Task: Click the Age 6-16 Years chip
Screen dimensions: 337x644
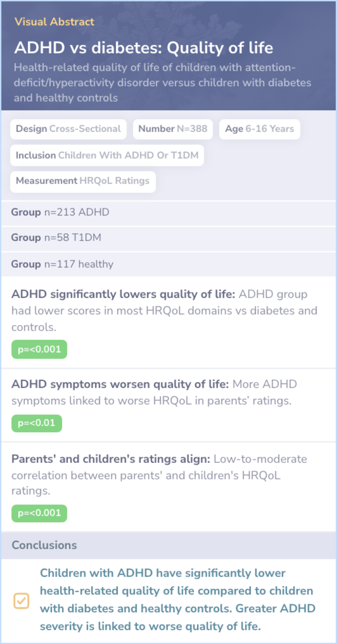Action: (x=260, y=129)
